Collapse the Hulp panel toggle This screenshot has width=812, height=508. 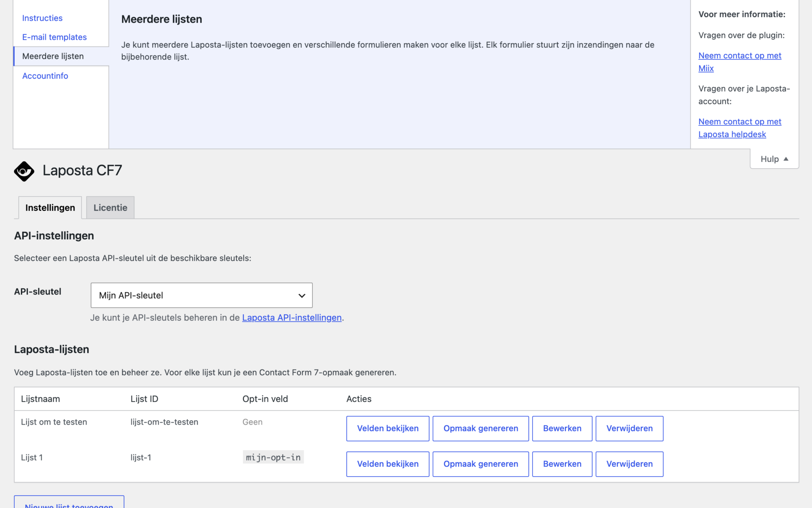(x=774, y=159)
